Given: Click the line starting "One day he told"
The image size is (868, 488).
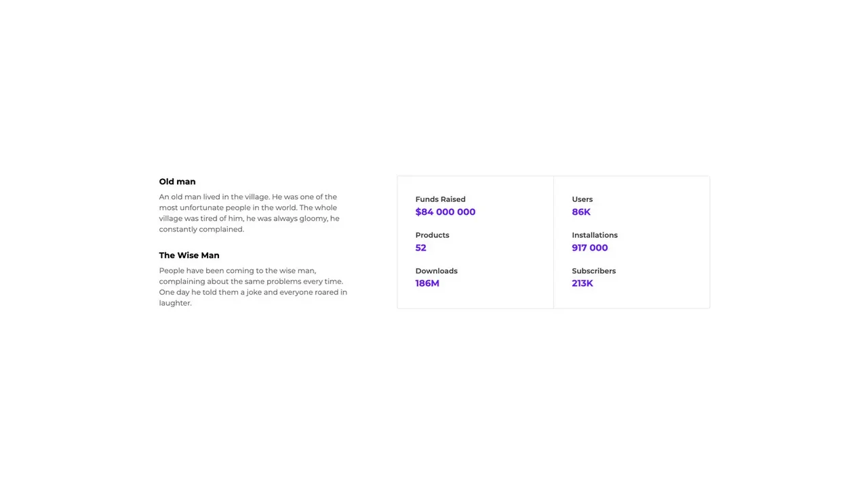Looking at the screenshot, I should 253,293.
